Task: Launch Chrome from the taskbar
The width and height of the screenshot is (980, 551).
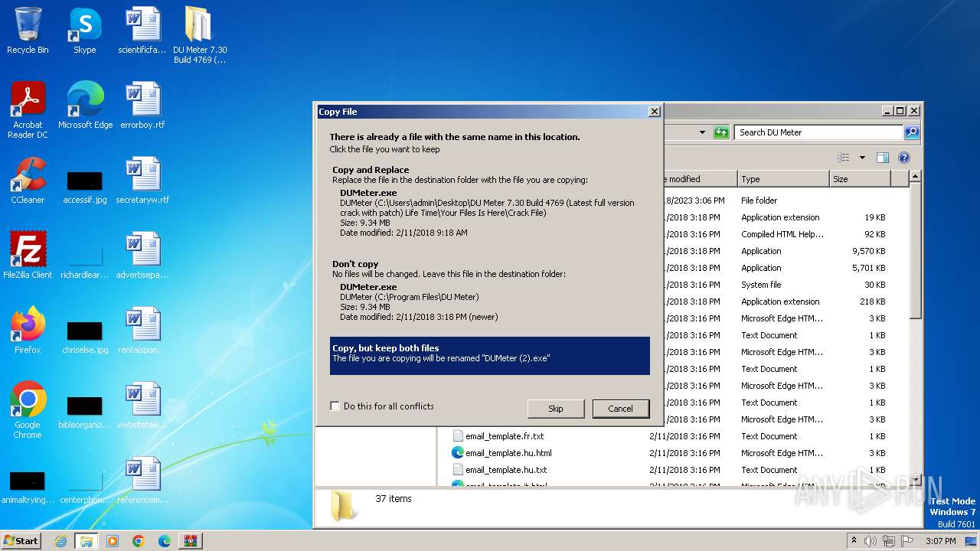Action: 139,541
